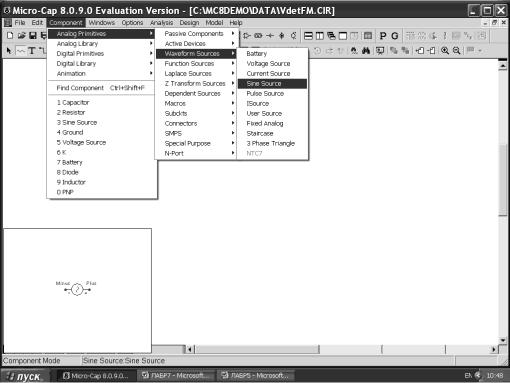This screenshot has height=383, width=510.
Task: Select 3 Phase Triangle menu item
Action: point(272,144)
